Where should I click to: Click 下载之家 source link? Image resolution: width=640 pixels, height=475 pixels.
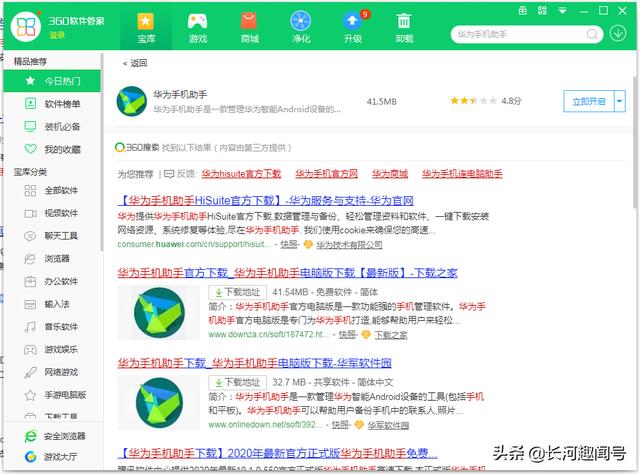pyautogui.click(x=391, y=335)
